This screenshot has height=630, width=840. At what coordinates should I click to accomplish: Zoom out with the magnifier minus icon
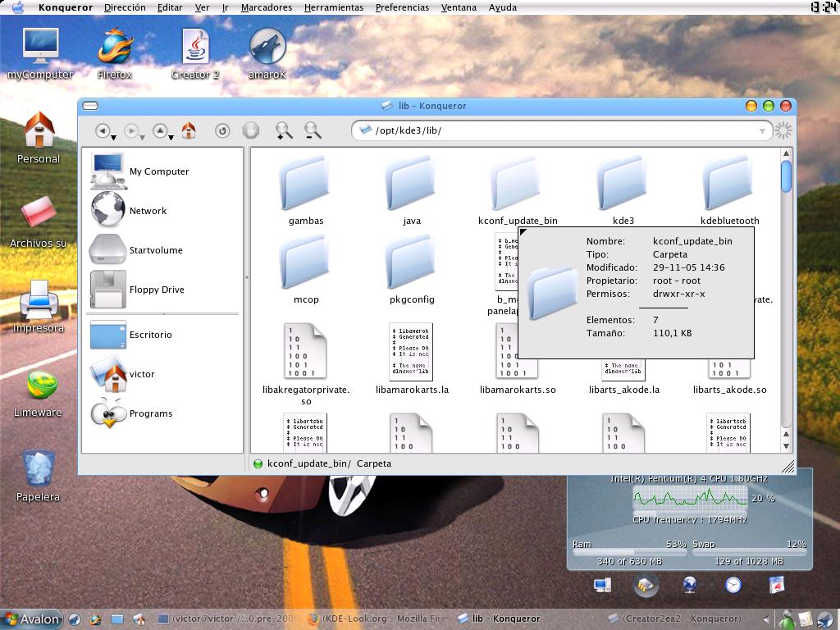tap(313, 130)
